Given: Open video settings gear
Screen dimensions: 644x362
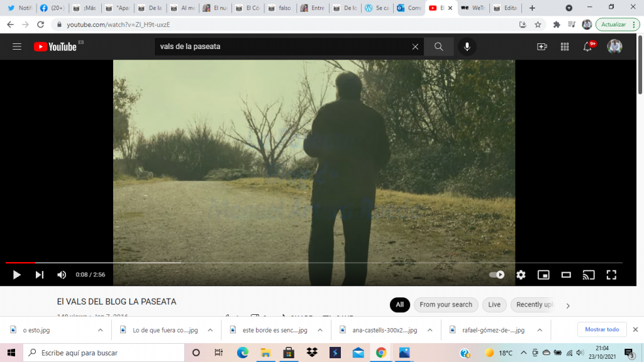Looking at the screenshot, I should [521, 275].
